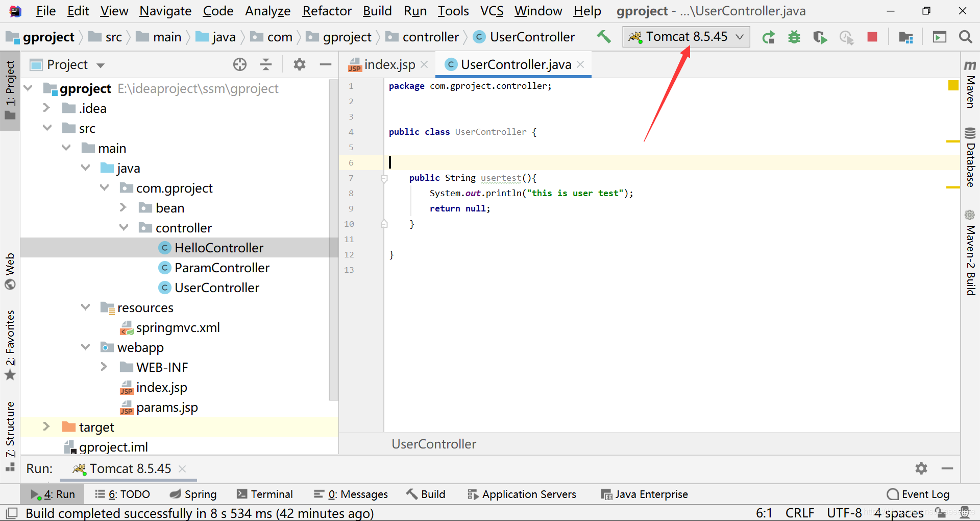Close the index.jsp editor tab
Viewport: 980px width, 521px height.
point(424,64)
